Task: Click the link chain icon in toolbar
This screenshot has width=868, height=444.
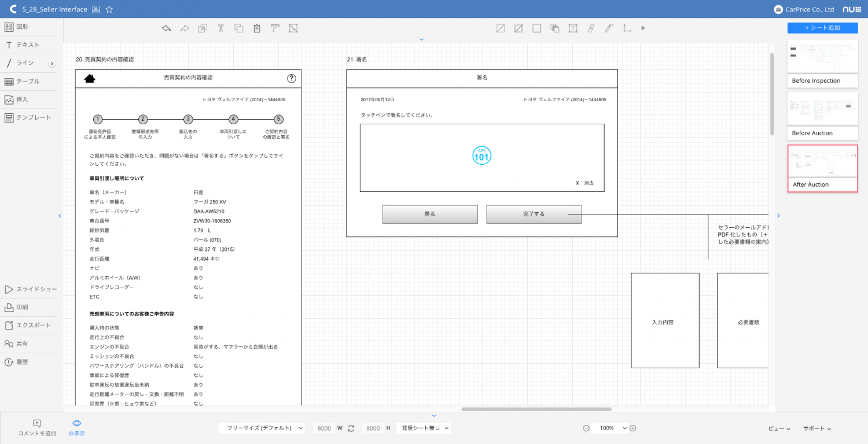Action: 591,28
